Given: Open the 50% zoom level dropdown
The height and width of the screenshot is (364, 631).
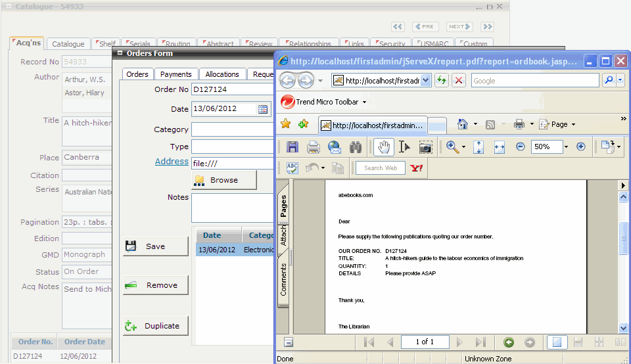Looking at the screenshot, I should tap(566, 147).
